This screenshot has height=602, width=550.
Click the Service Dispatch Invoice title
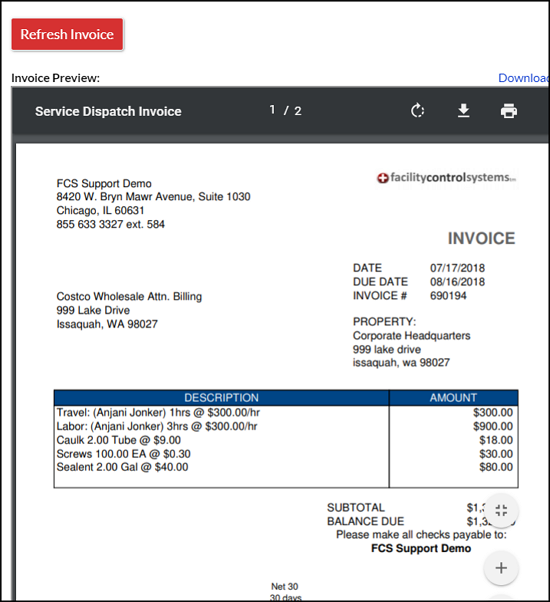(108, 111)
